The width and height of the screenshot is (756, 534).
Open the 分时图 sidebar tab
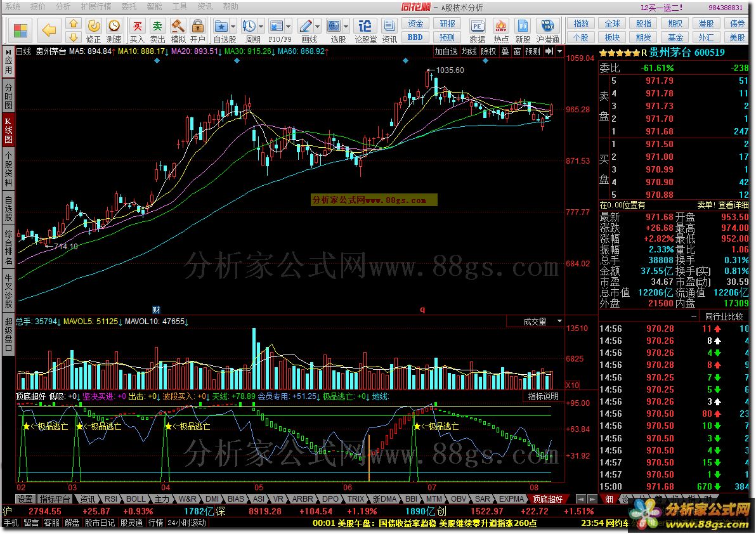8,96
